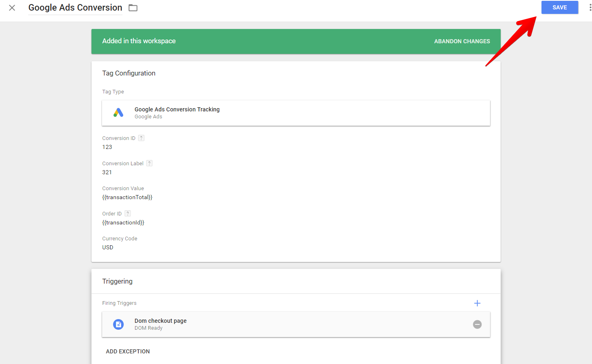
Task: Click the Tag Type label
Action: [x=113, y=92]
